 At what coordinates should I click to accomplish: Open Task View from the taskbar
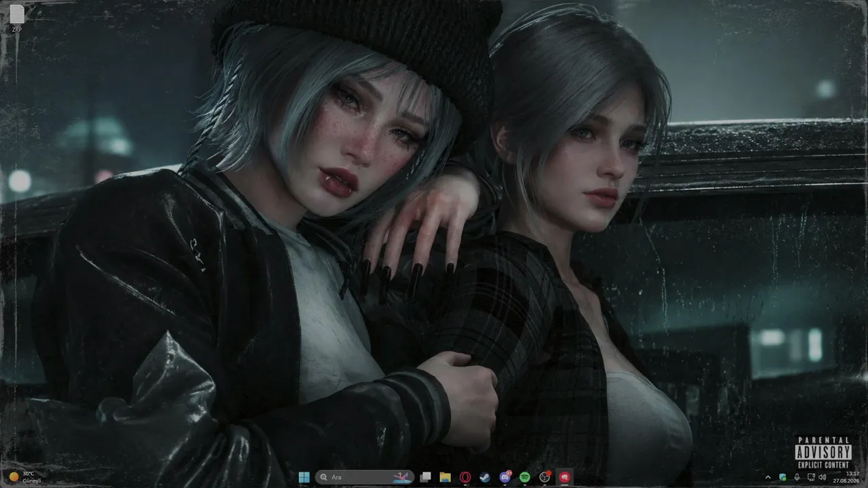[425, 477]
